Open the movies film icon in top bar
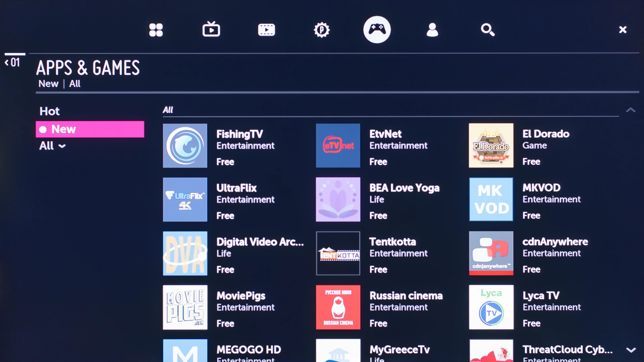 pos(266,30)
